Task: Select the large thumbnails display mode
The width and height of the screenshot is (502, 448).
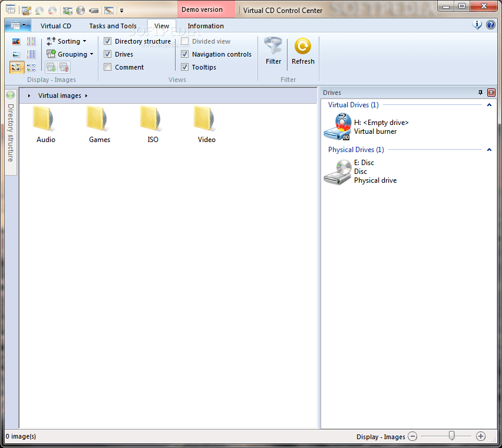Action: pos(15,41)
